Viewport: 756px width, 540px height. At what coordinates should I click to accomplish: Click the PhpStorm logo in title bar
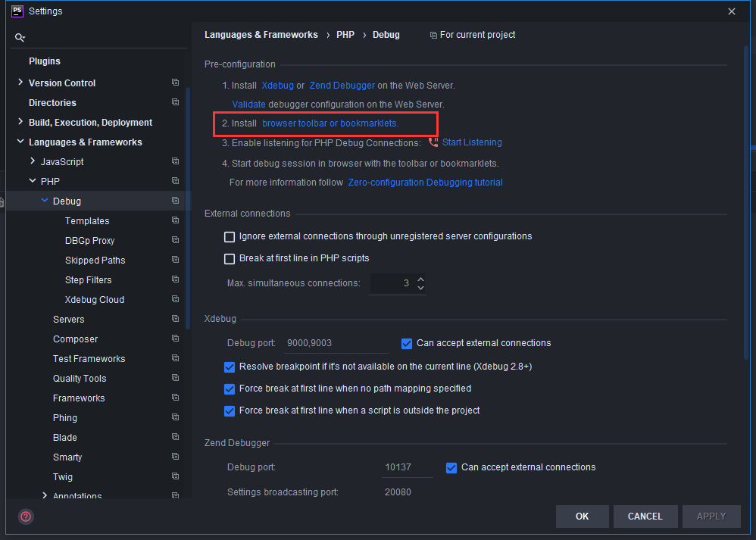coord(17,11)
